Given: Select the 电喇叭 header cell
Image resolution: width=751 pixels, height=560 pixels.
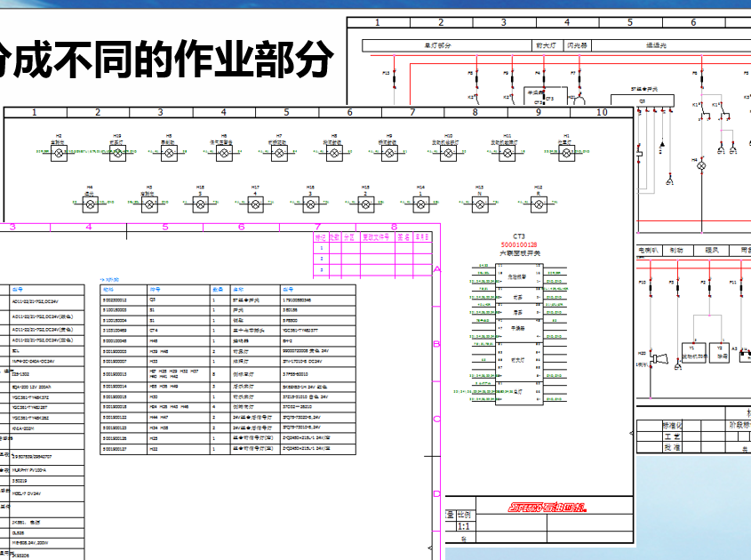Looking at the screenshot, I should pyautogui.click(x=649, y=250).
